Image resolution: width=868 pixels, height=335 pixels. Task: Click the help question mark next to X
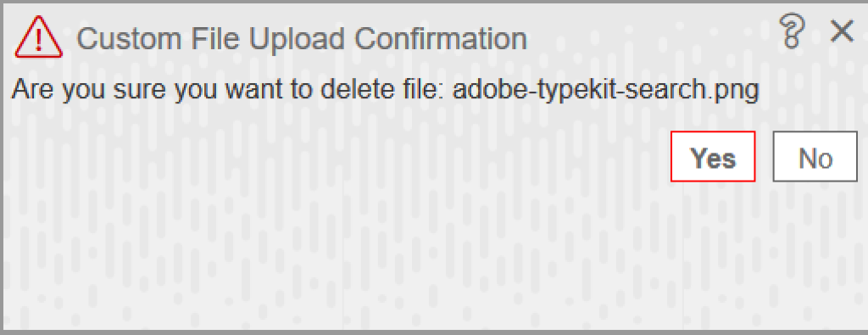pos(791,31)
